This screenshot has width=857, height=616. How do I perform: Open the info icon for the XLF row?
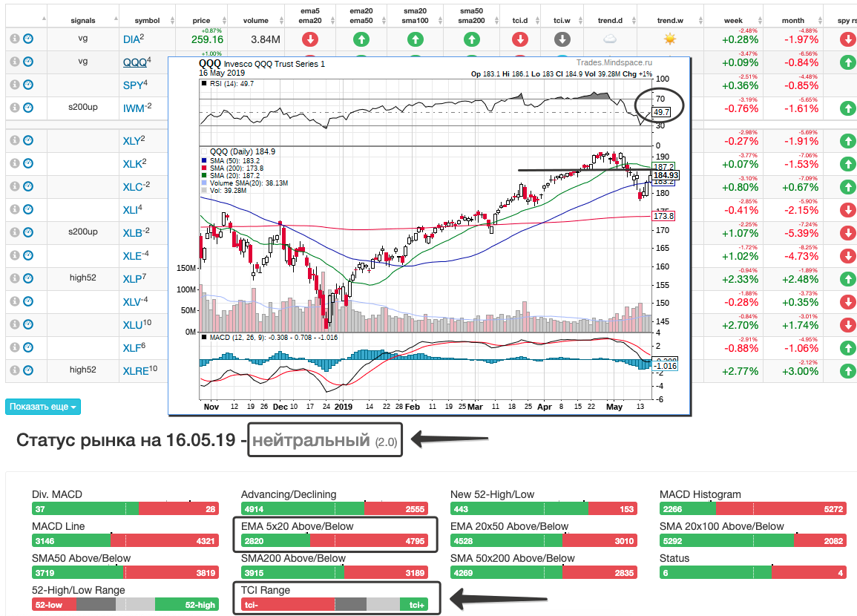point(15,347)
